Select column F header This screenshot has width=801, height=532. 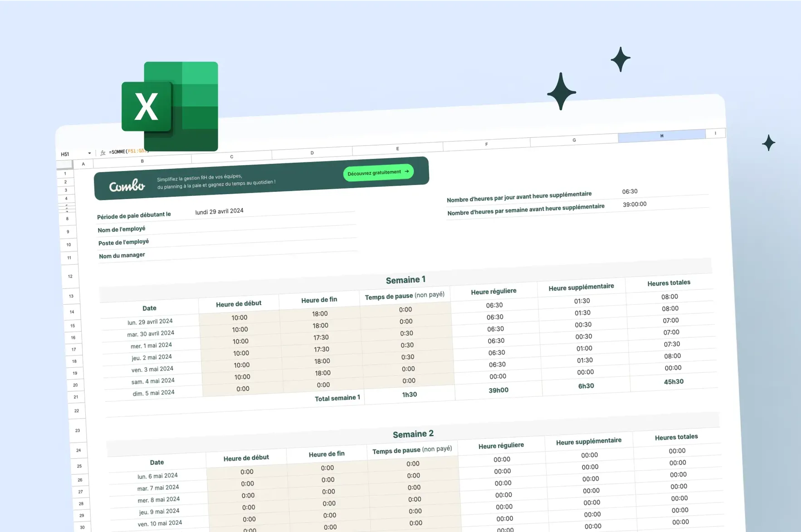(x=486, y=144)
